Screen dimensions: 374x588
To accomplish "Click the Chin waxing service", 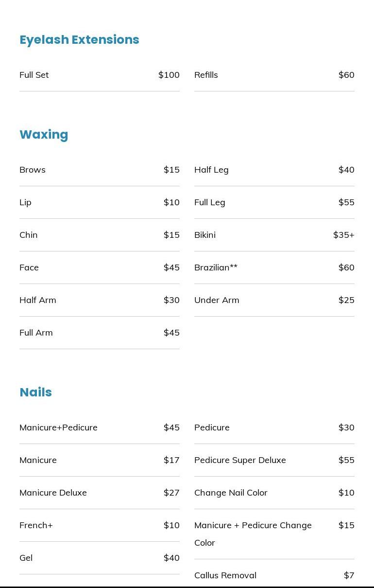I will point(100,235).
